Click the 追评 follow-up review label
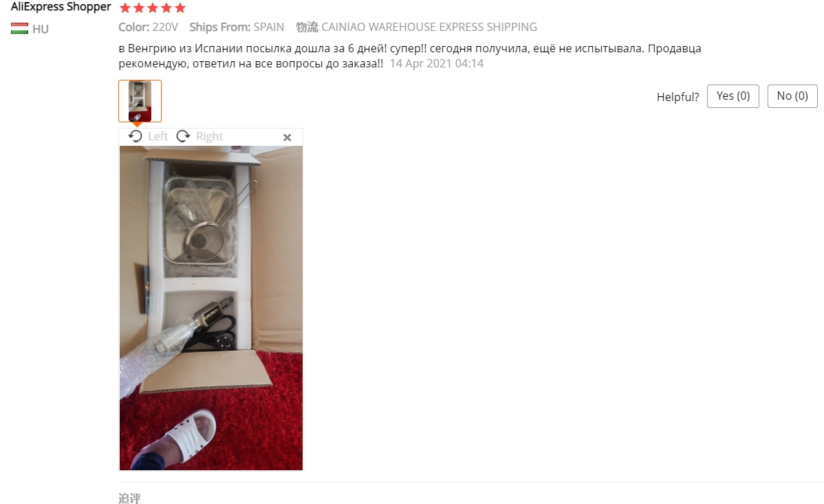The height and width of the screenshot is (504, 824). coord(129,498)
